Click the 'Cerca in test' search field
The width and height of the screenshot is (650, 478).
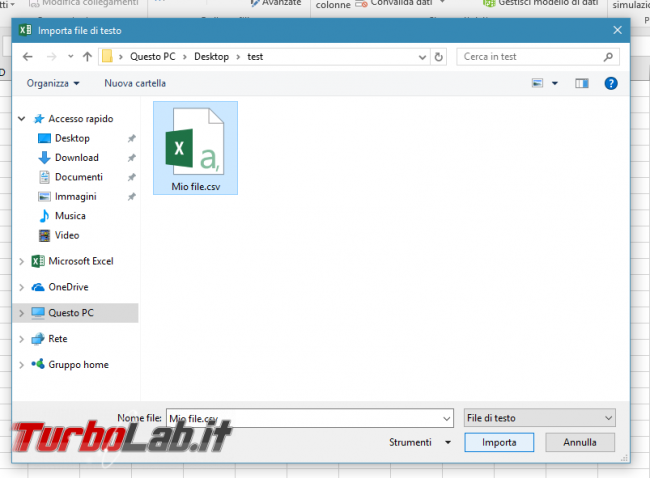[538, 56]
